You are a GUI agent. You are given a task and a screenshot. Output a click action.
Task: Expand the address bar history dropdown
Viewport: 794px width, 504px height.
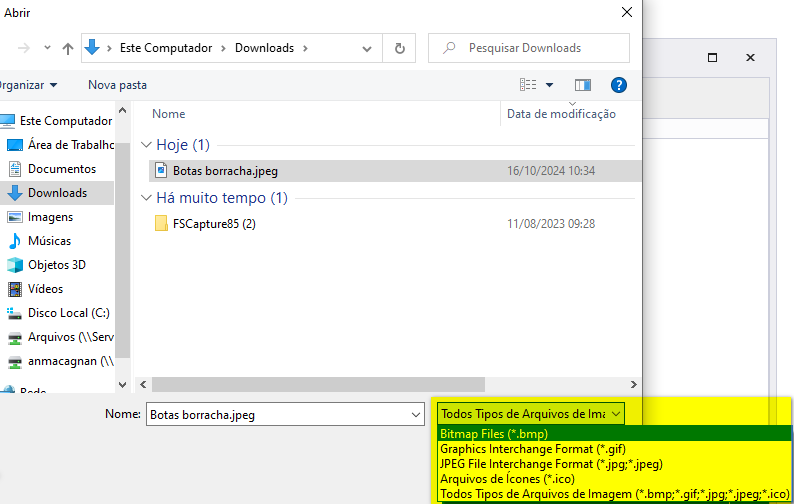coord(367,49)
